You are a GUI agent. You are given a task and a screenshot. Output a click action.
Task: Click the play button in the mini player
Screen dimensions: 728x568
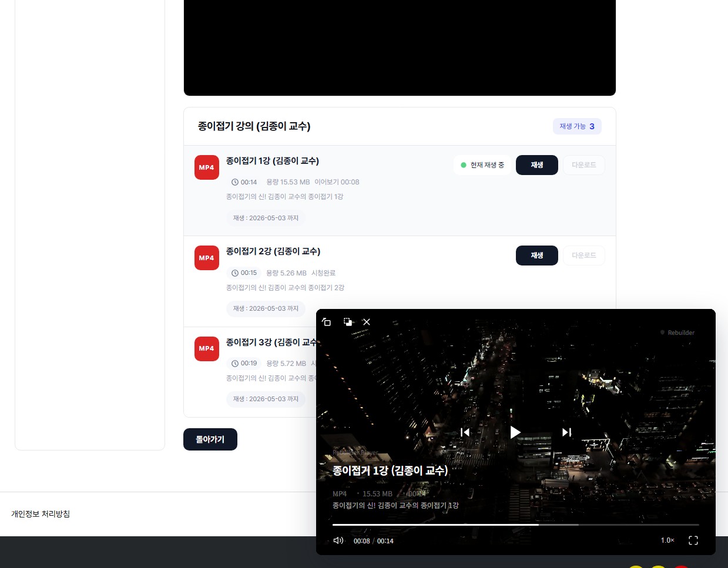515,432
